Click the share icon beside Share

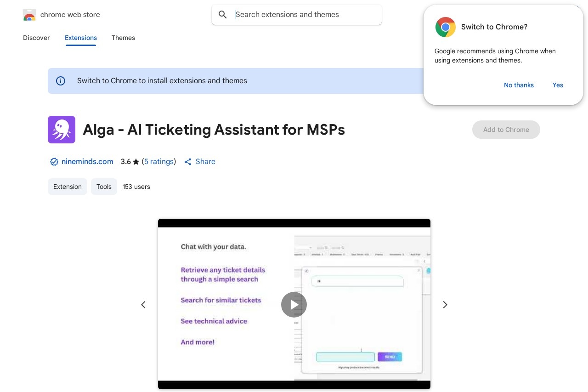188,162
